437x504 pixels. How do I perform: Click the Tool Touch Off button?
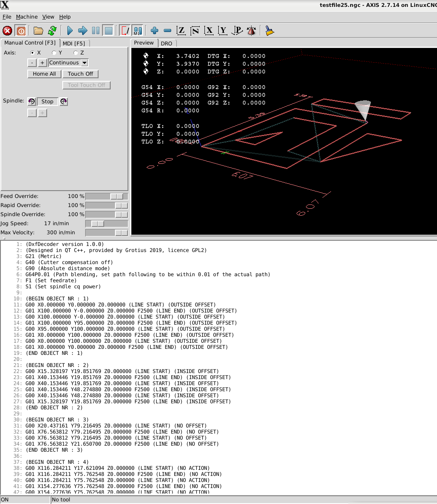[86, 85]
